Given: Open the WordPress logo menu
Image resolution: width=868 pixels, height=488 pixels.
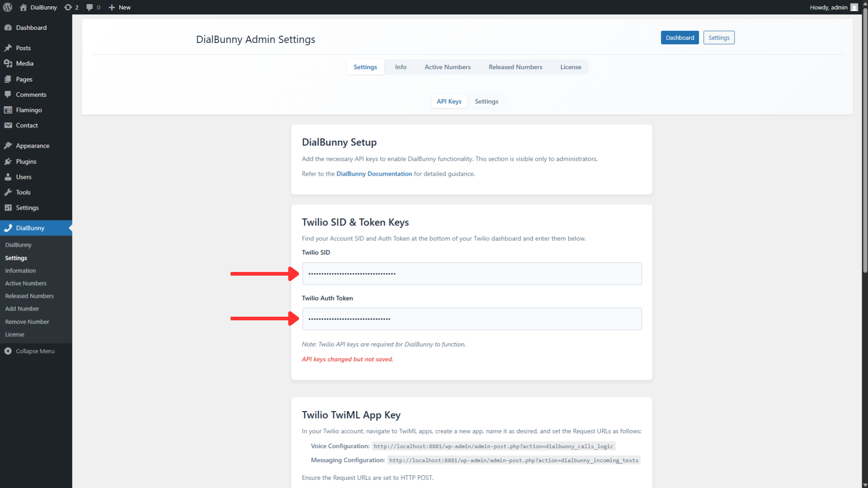Looking at the screenshot, I should pyautogui.click(x=7, y=7).
